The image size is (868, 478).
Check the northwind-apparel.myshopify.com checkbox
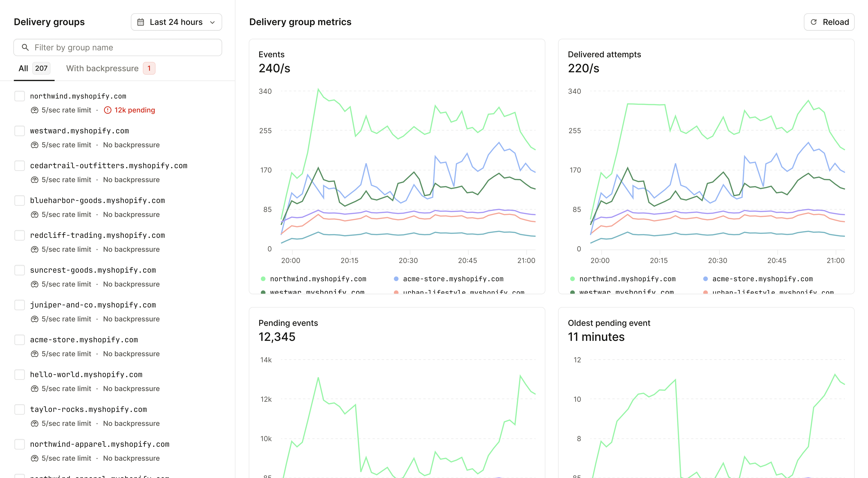(19, 444)
